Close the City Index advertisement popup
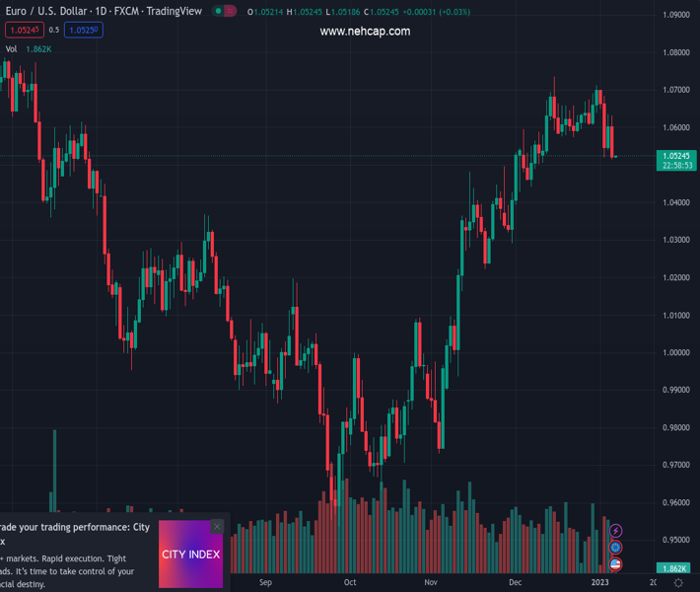This screenshot has height=592, width=700. [x=217, y=527]
